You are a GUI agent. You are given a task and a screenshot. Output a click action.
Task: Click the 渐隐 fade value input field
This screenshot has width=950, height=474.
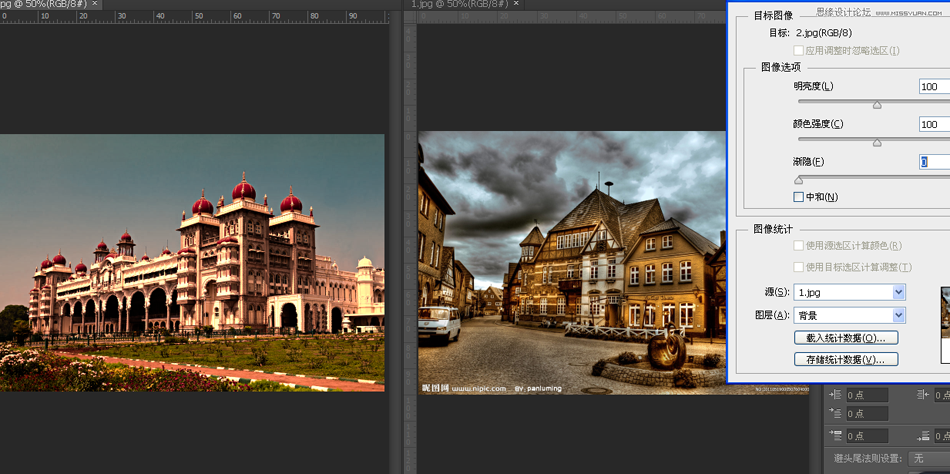pos(934,162)
